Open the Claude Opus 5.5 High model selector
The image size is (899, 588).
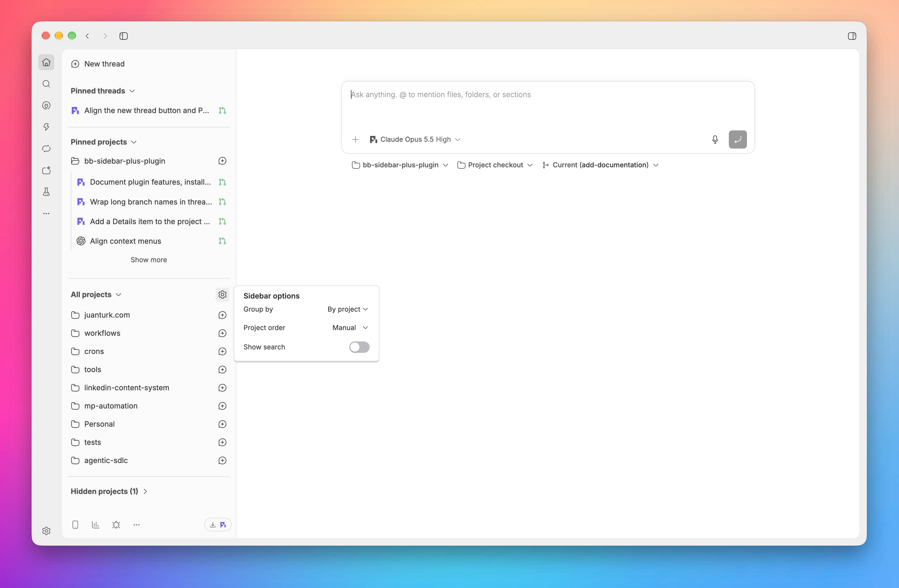click(x=415, y=139)
